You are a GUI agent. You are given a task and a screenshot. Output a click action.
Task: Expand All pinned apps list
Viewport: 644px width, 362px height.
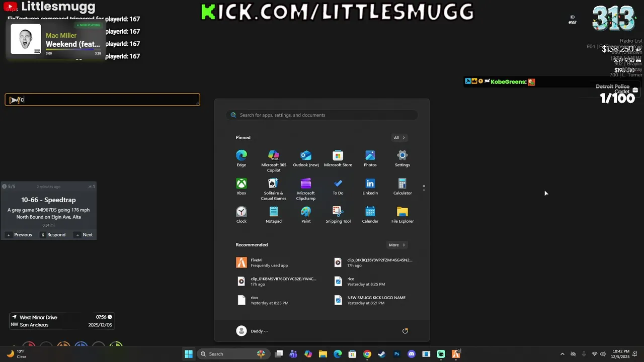coord(399,138)
